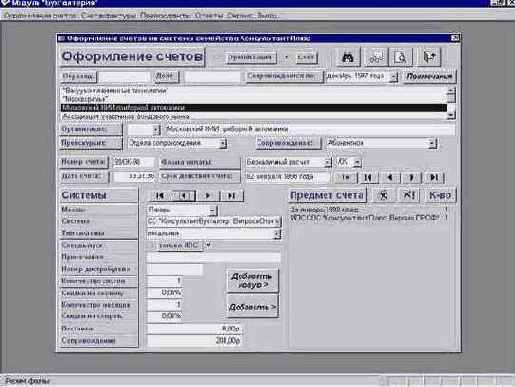515x387 pixels.
Task: Click the Примечания button
Action: point(429,76)
